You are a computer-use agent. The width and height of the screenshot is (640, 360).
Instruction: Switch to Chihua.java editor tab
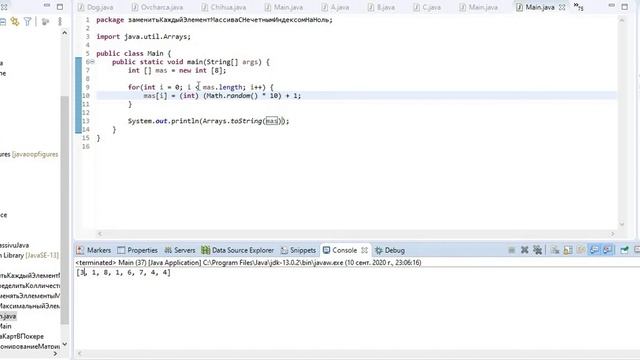click(224, 7)
